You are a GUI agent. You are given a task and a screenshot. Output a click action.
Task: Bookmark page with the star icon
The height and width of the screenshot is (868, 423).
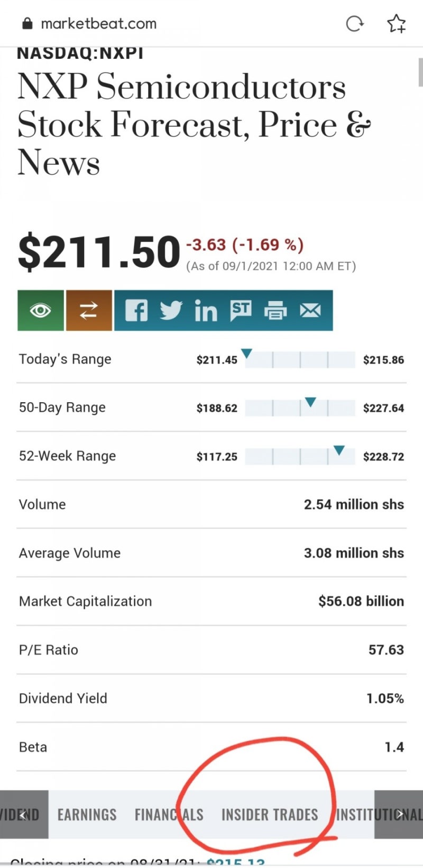coord(396,24)
